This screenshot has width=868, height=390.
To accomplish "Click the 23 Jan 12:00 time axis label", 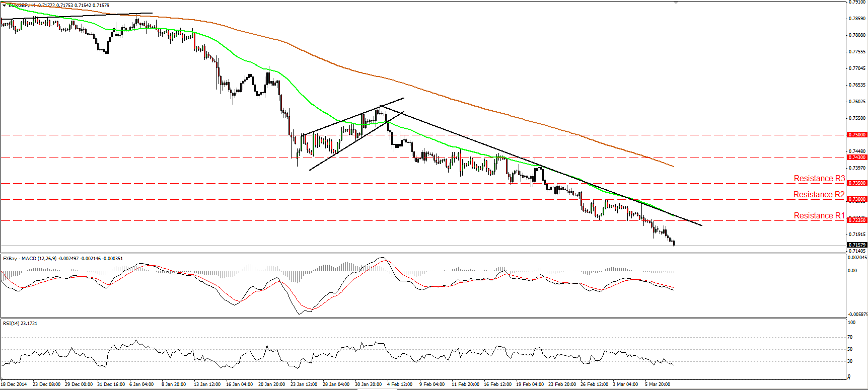I will (304, 384).
